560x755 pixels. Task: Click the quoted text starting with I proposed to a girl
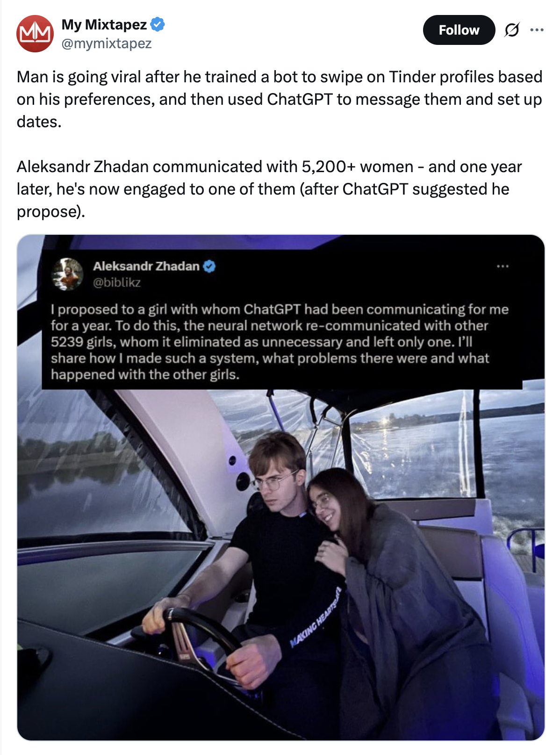click(x=280, y=342)
